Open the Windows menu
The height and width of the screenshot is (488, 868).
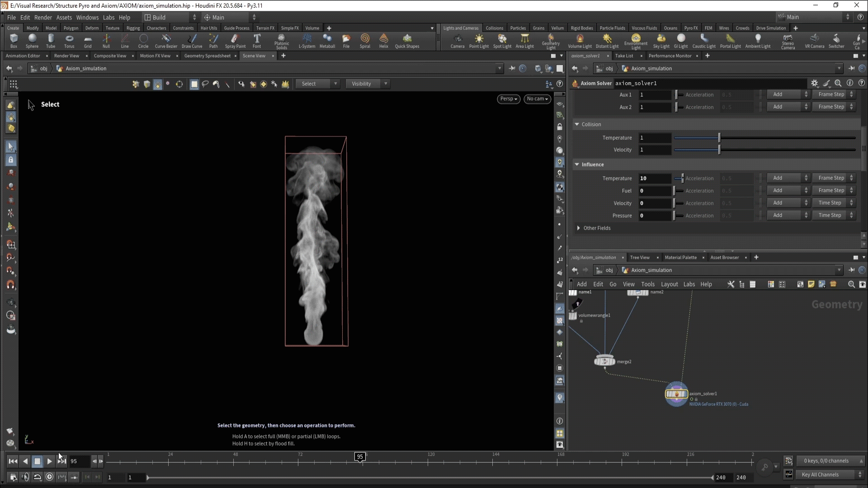pyautogui.click(x=87, y=17)
